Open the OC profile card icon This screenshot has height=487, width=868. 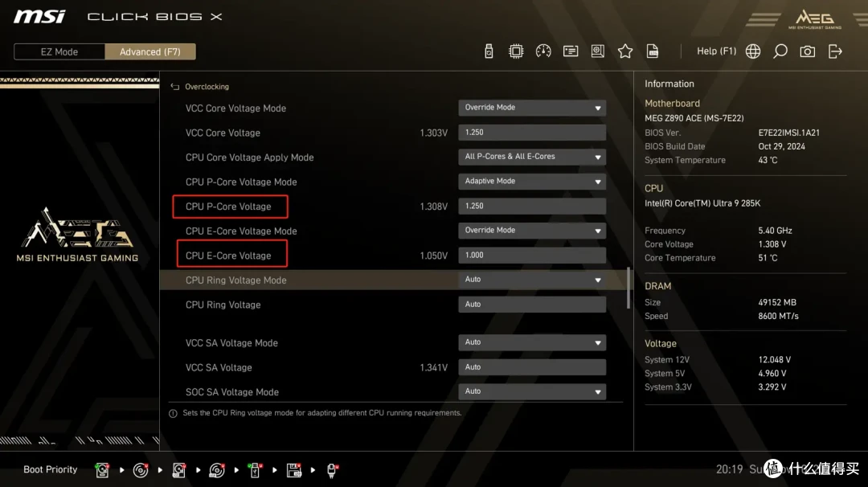(571, 51)
